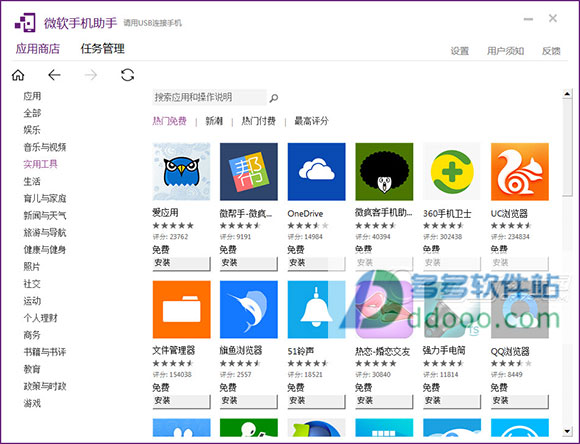This screenshot has width=580, height=444.
Task: Open the 文件管理器 folder app icon
Action: [181, 309]
